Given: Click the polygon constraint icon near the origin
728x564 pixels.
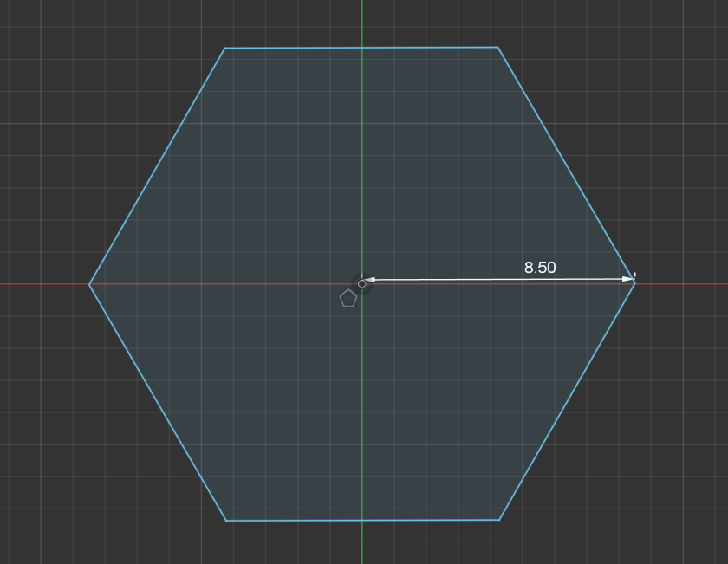Looking at the screenshot, I should (x=348, y=299).
